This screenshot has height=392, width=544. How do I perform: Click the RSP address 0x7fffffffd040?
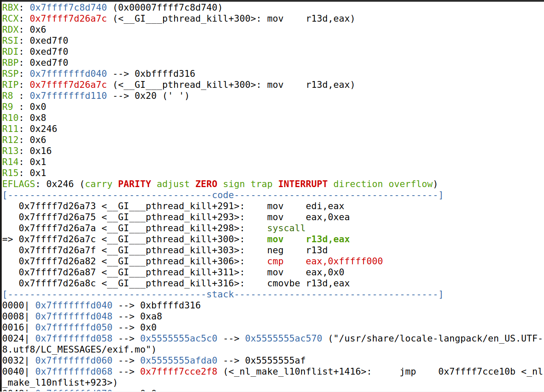click(68, 74)
